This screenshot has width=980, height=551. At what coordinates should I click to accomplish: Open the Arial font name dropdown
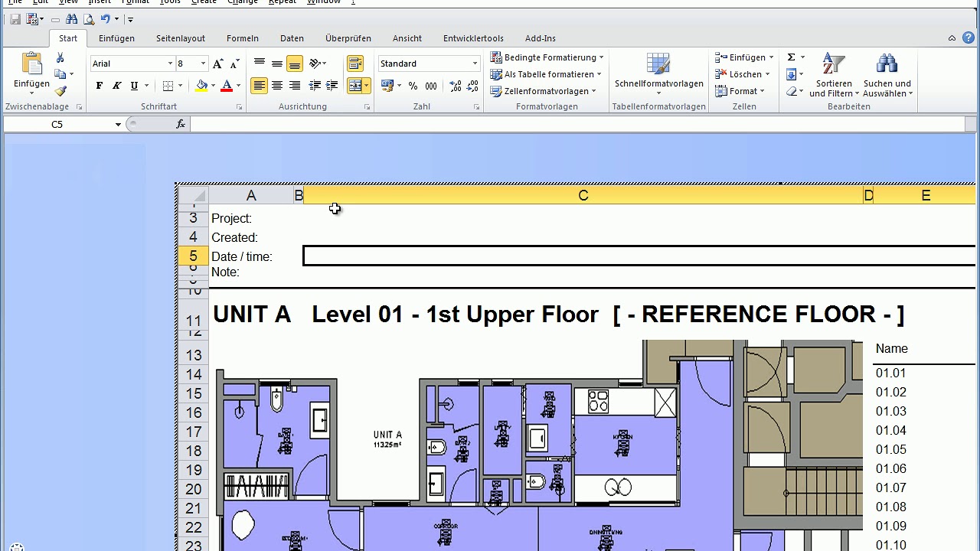coord(170,64)
